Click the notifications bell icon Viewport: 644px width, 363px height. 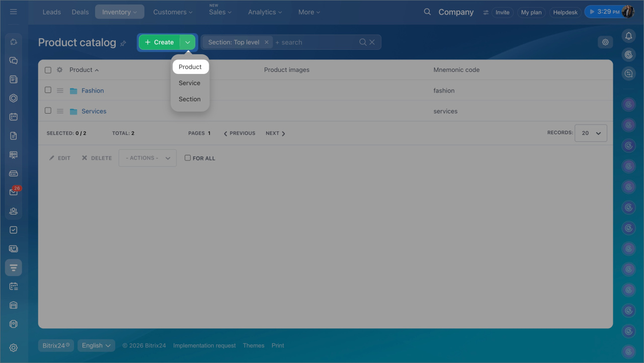pos(628,36)
